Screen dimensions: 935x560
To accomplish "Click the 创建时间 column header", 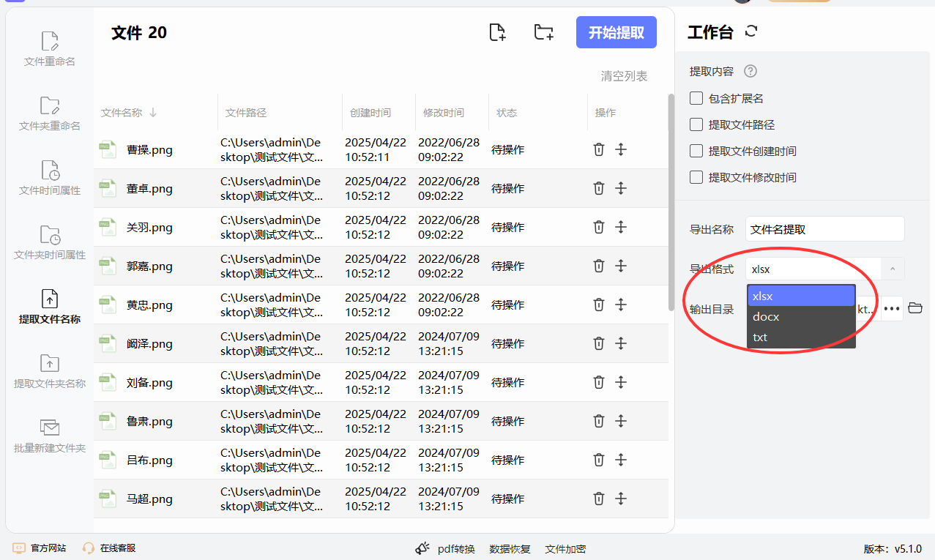I will [370, 113].
